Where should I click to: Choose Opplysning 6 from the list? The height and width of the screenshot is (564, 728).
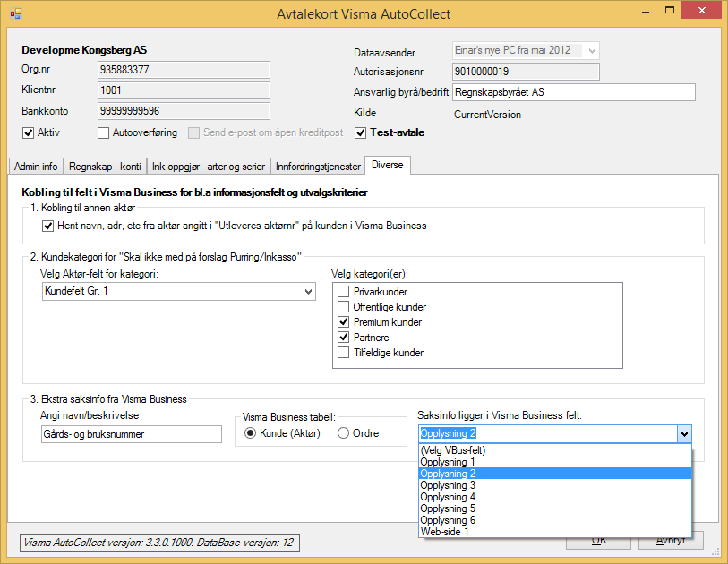(x=555, y=520)
